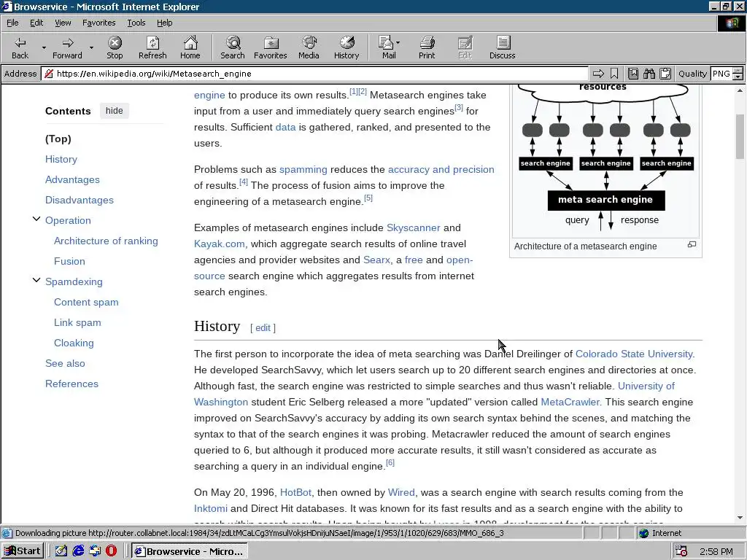This screenshot has width=747, height=560.
Task: Collapse the Operation contents section
Action: 36,219
